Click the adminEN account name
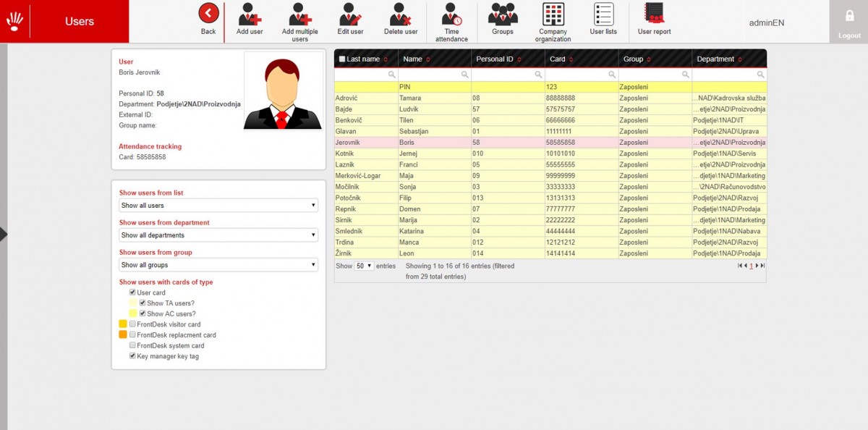Viewport: 868px width, 430px height. click(x=767, y=22)
